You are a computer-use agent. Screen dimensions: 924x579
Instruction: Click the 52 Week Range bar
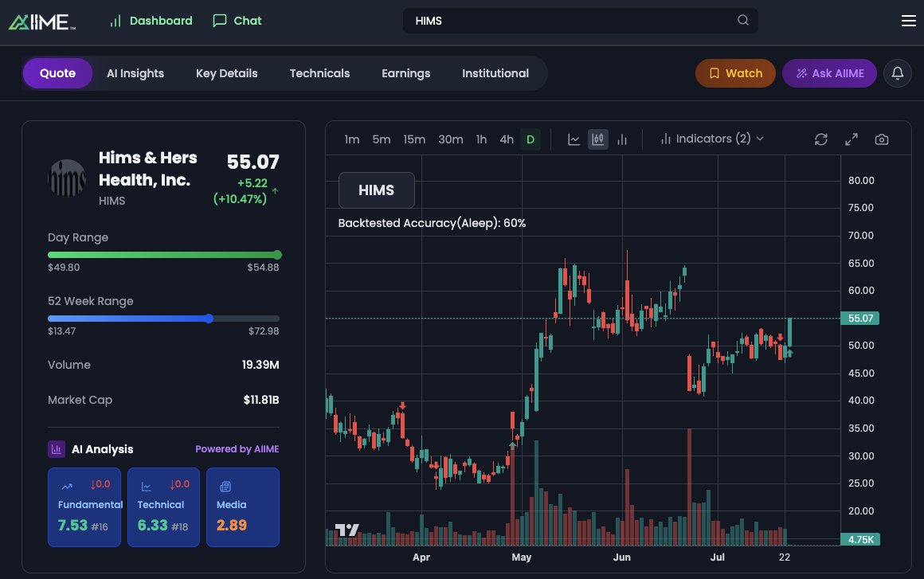(164, 319)
